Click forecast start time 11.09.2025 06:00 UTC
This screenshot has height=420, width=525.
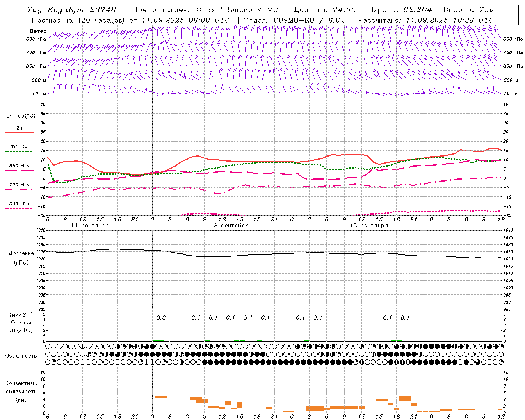click(x=185, y=20)
